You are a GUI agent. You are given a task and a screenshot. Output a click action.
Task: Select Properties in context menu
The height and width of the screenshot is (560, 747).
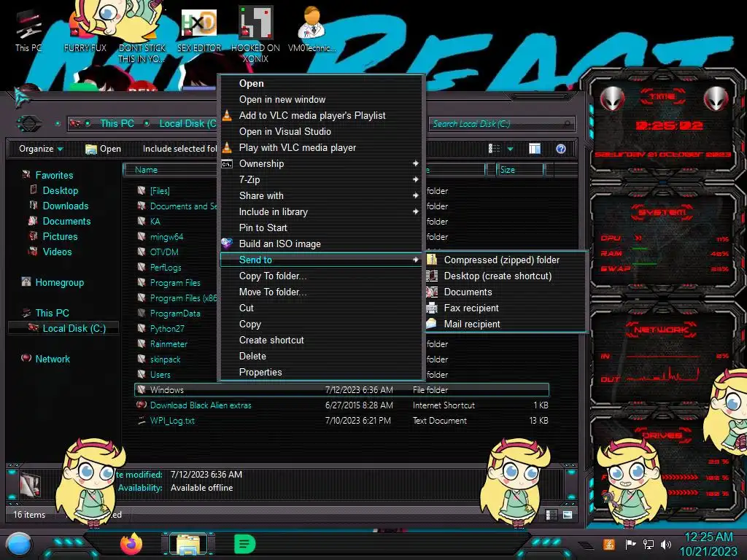(x=260, y=372)
